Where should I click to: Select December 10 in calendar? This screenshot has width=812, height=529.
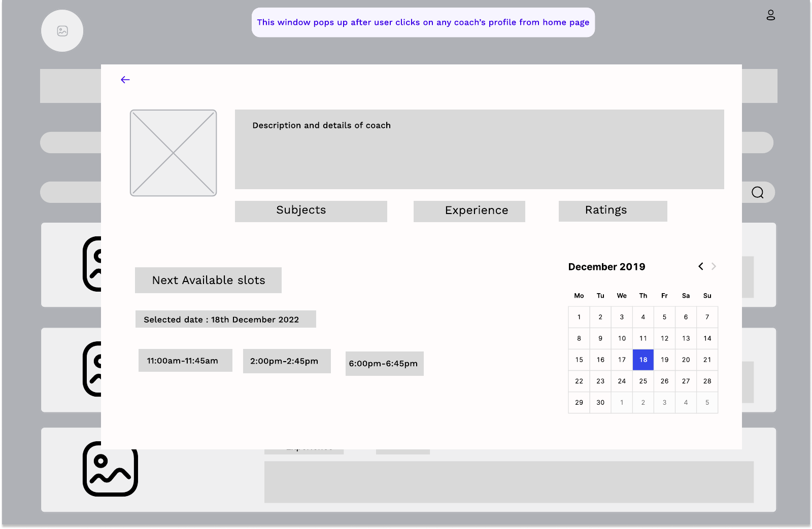click(622, 338)
